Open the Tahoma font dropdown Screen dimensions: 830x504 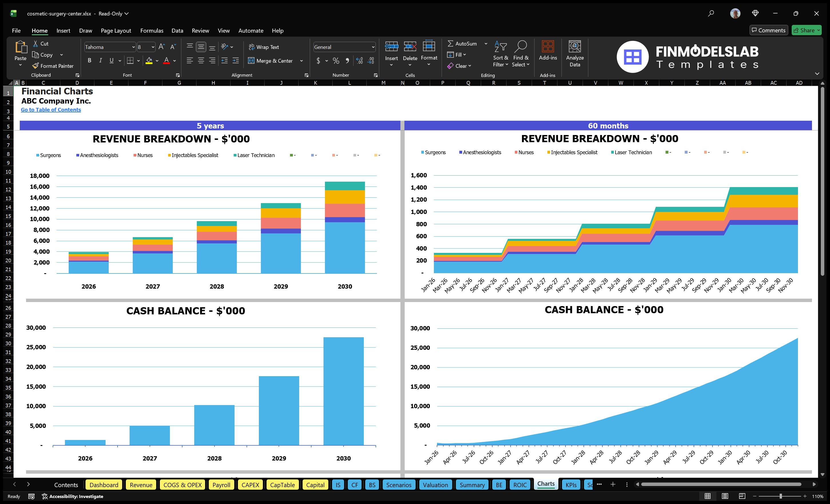pos(134,47)
